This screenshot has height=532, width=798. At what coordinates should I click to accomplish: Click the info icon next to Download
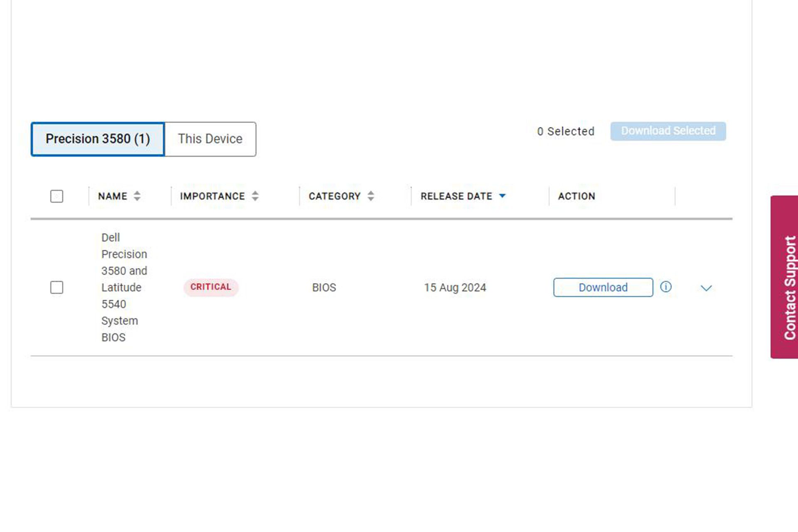[665, 287]
